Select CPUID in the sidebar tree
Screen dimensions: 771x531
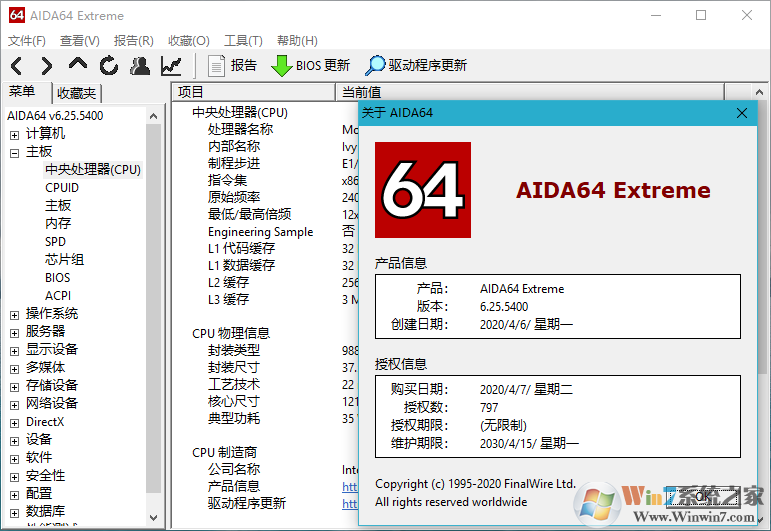pos(62,188)
